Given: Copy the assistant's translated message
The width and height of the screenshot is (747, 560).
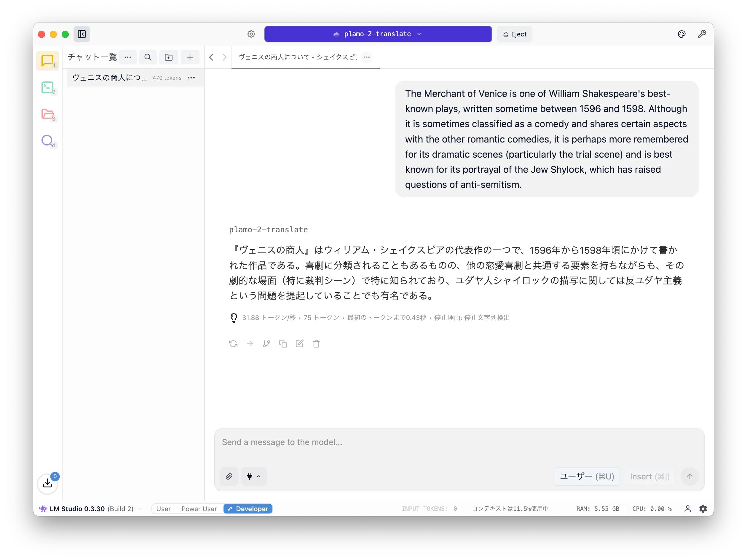Looking at the screenshot, I should (x=283, y=343).
